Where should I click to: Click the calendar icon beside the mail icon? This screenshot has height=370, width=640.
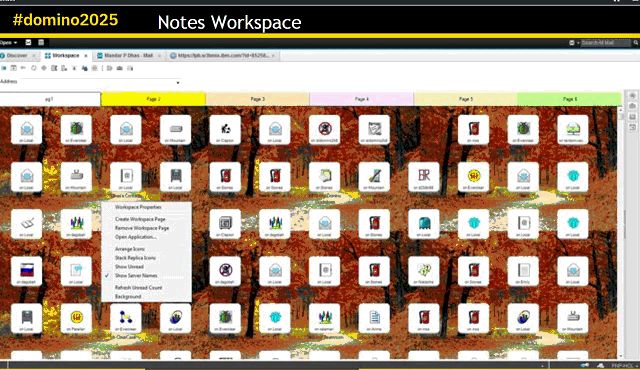(41, 42)
